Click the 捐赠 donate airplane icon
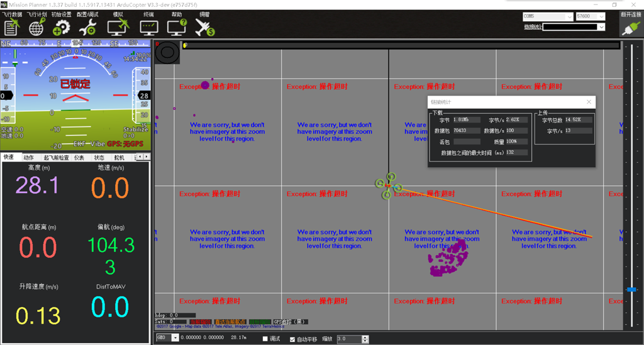 (205, 26)
